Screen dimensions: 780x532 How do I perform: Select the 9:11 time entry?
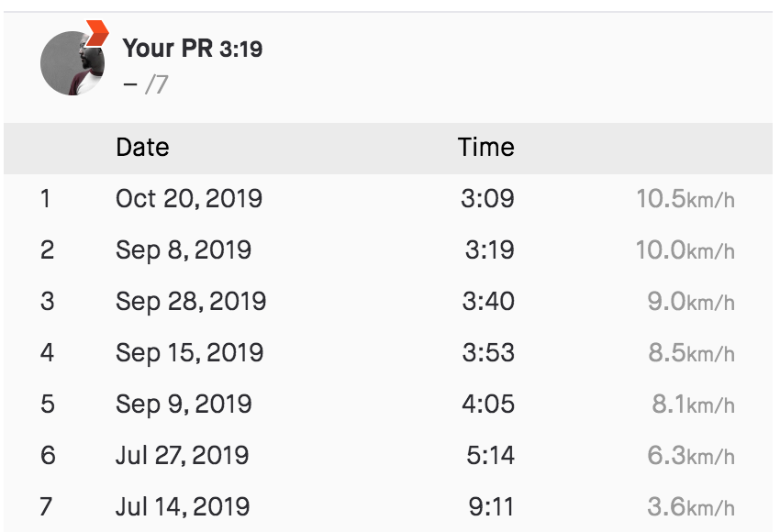point(491,506)
